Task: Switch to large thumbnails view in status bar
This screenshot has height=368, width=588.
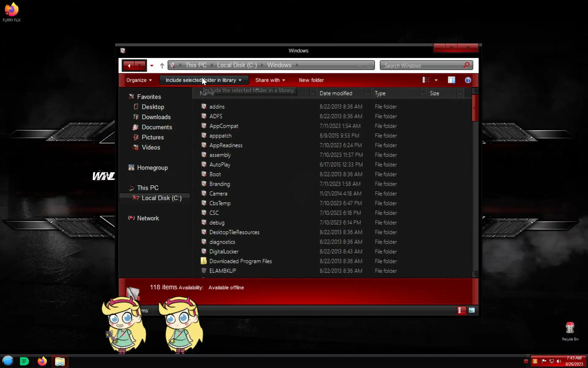Action: (x=472, y=310)
